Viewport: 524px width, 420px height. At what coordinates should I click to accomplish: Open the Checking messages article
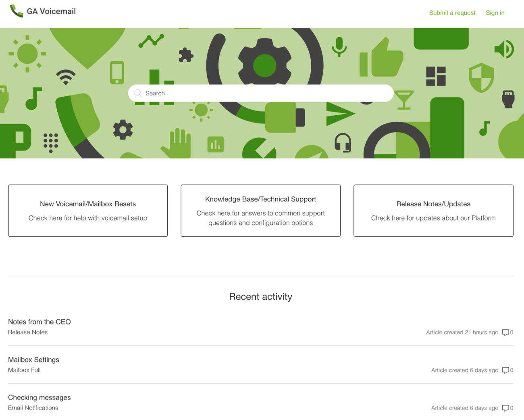(40, 397)
